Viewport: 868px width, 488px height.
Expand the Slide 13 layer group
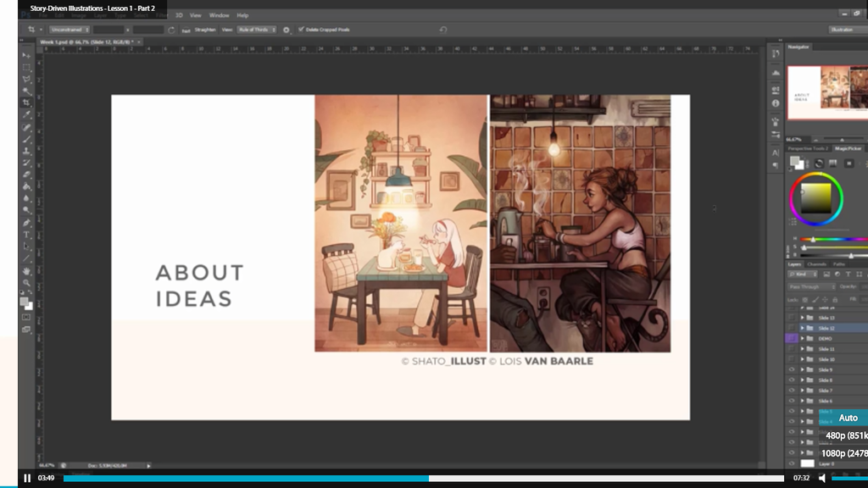click(802, 318)
